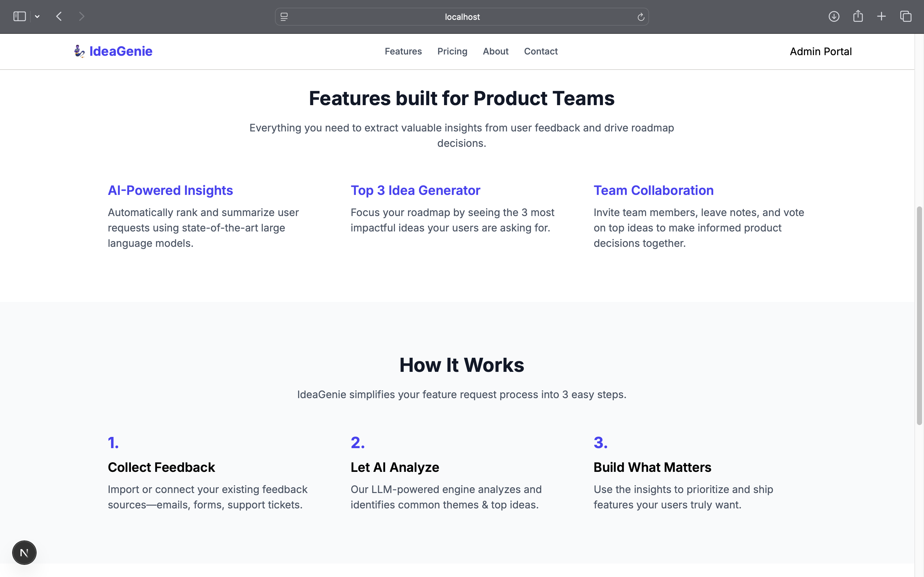Show the downloads list

coord(834,16)
